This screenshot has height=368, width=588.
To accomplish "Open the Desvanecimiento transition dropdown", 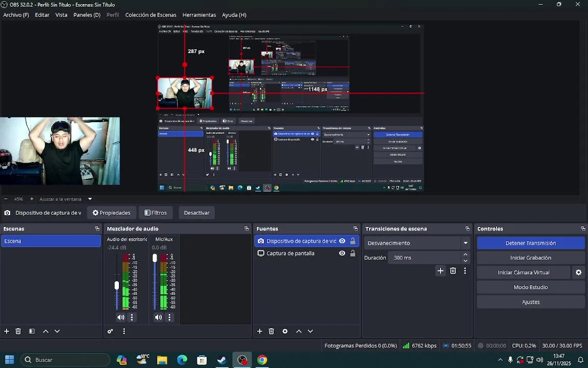I will (x=417, y=243).
